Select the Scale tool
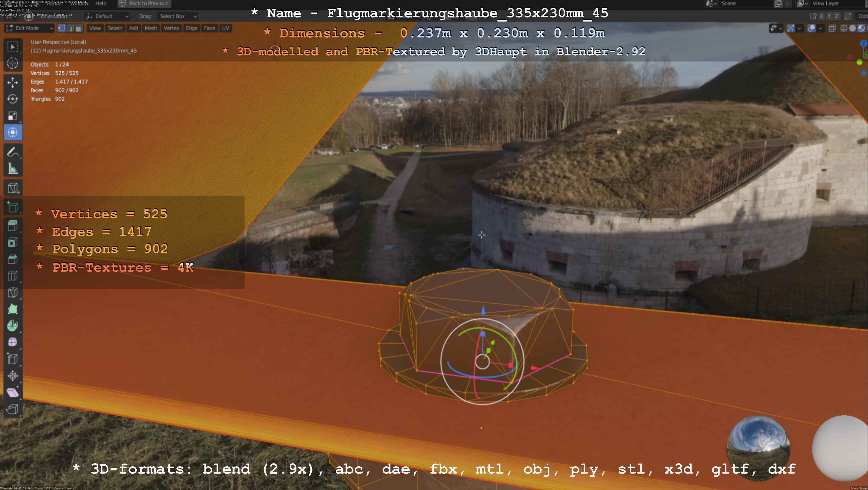The width and height of the screenshot is (868, 490). (13, 116)
